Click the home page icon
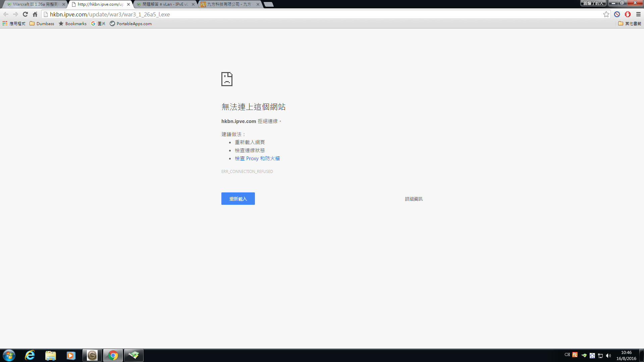 click(35, 14)
